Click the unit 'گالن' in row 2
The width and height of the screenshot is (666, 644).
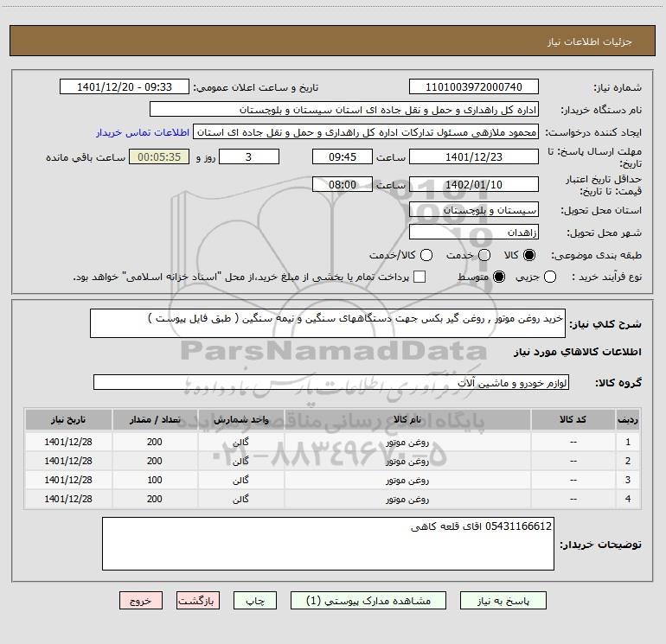(x=240, y=461)
